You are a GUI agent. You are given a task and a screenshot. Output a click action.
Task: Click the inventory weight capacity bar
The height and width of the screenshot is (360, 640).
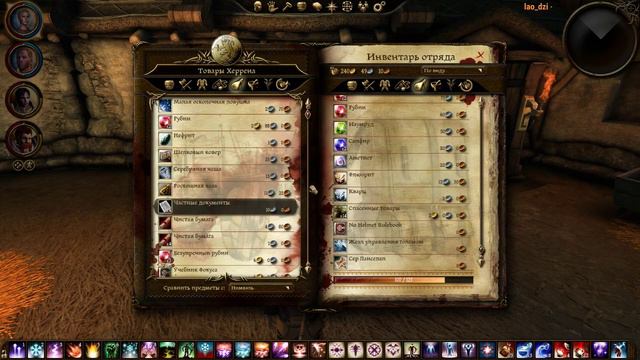[403, 280]
